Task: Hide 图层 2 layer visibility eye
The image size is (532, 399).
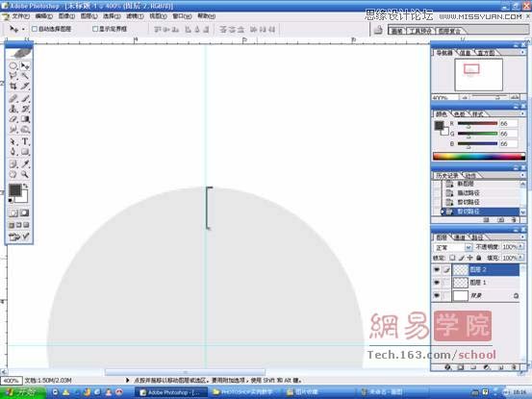Action: click(437, 269)
